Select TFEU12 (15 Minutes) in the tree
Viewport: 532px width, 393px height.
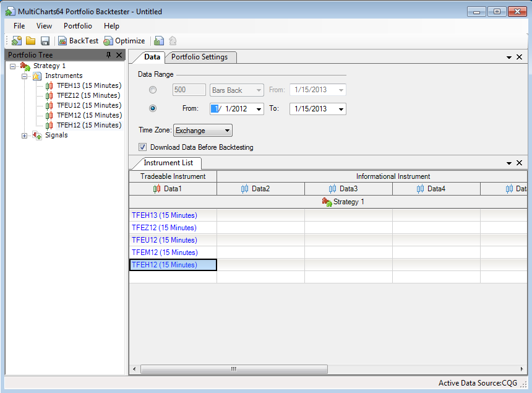pyautogui.click(x=89, y=105)
